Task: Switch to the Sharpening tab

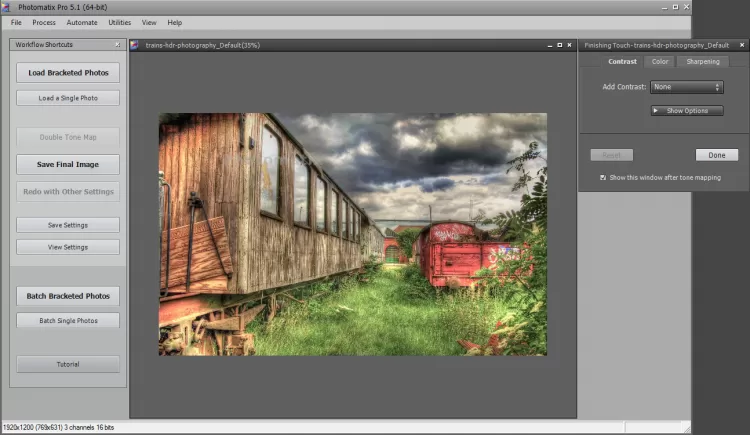Action: coord(703,61)
